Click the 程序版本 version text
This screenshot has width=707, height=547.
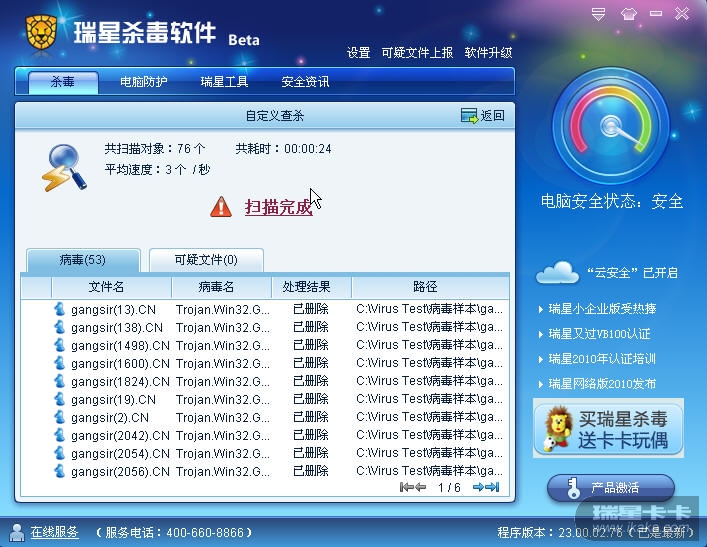tap(596, 533)
